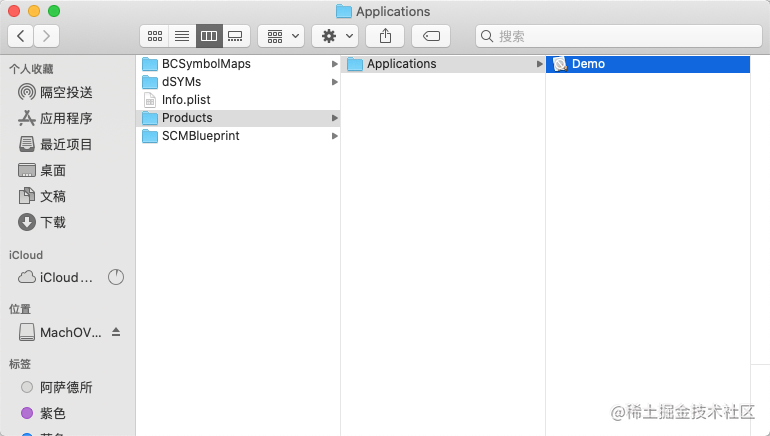Click the 个人收藏 sidebar section header
770x436 pixels.
[31, 69]
